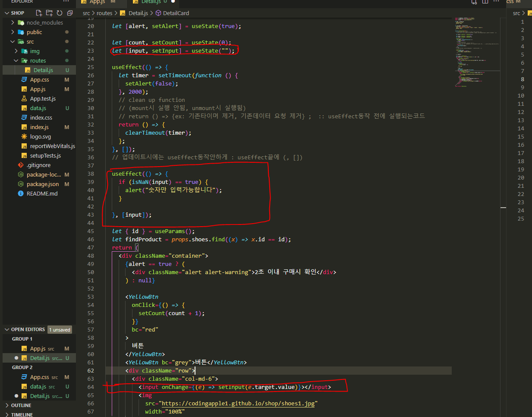Click src breadcrumb in right editor group
Screen dimensions: 532x417
click(516, 13)
